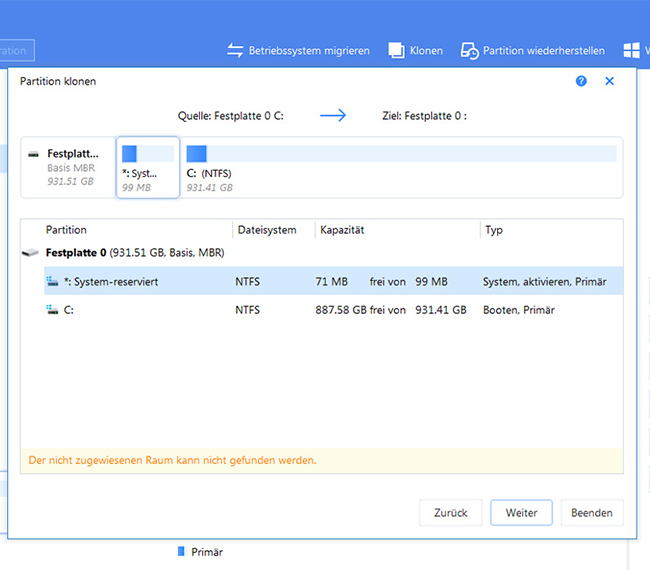Select the System-reserviert row in the table

pyautogui.click(x=320, y=282)
